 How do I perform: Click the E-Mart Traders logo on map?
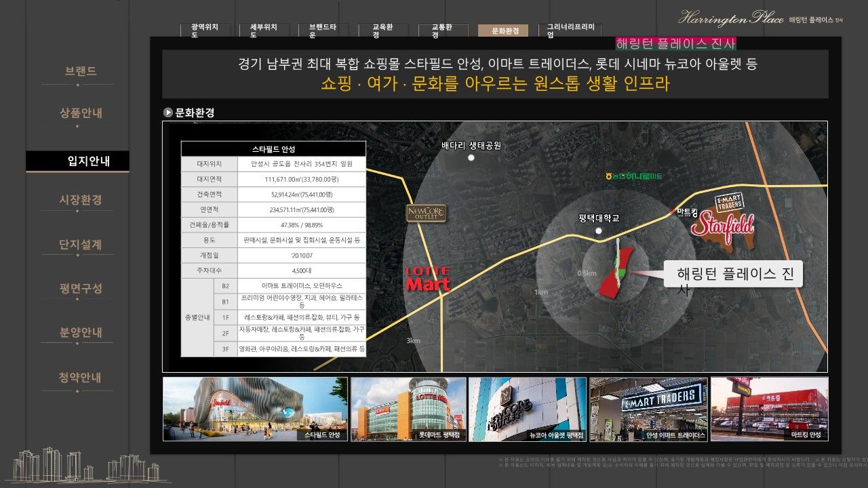pos(731,202)
